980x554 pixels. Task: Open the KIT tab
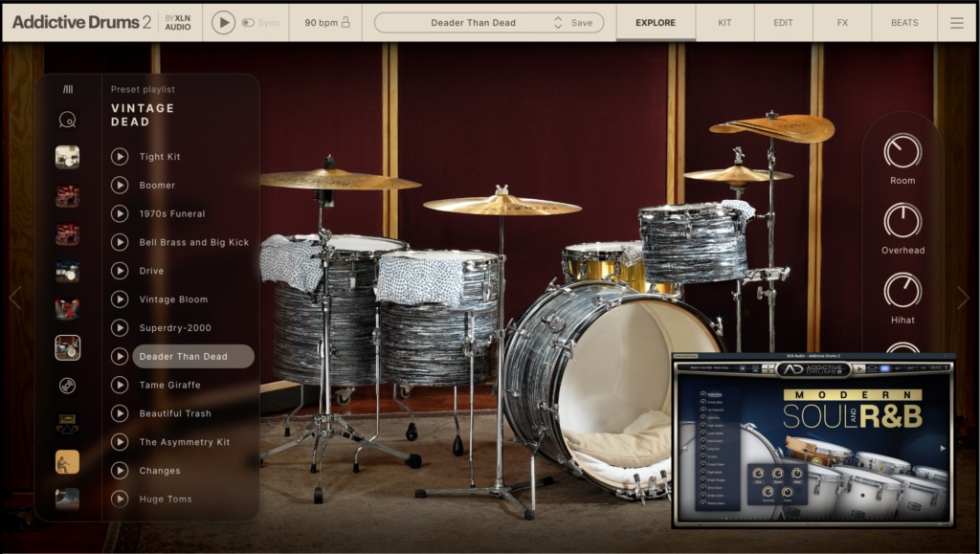click(x=724, y=22)
